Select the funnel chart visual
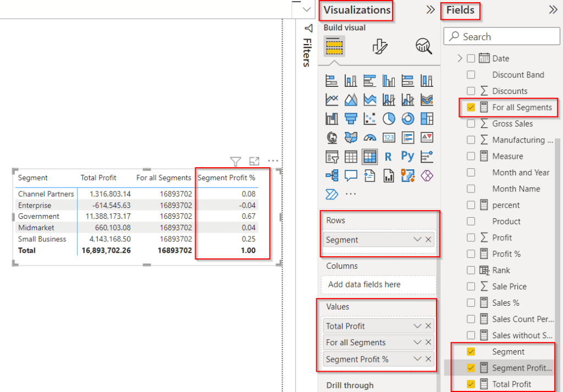This screenshot has height=392, width=563. pyautogui.click(x=350, y=118)
